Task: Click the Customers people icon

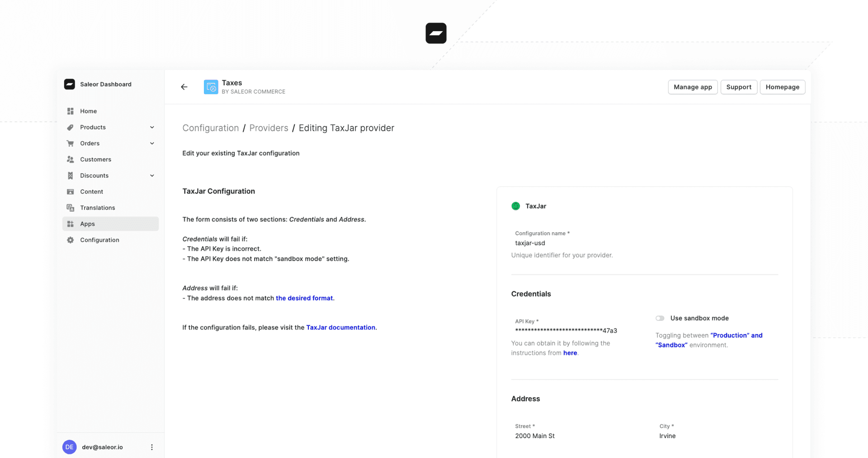Action: click(70, 159)
